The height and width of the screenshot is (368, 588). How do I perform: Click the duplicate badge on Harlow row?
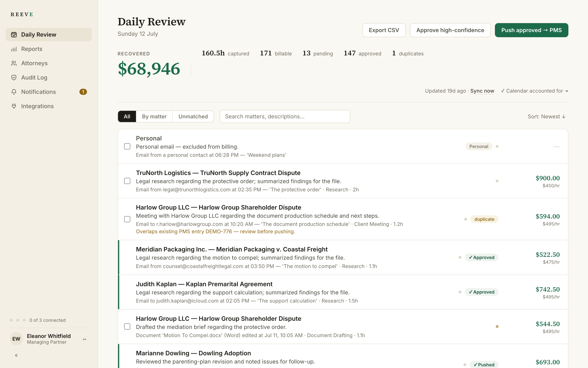[484, 219]
